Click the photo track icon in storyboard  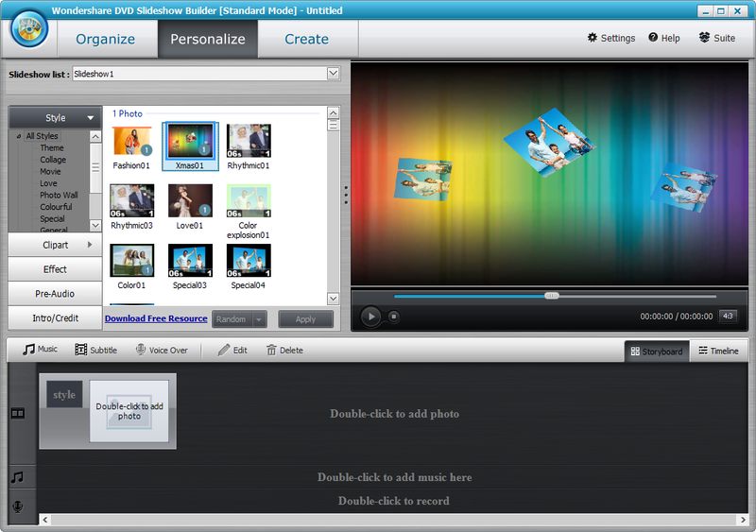[18, 413]
